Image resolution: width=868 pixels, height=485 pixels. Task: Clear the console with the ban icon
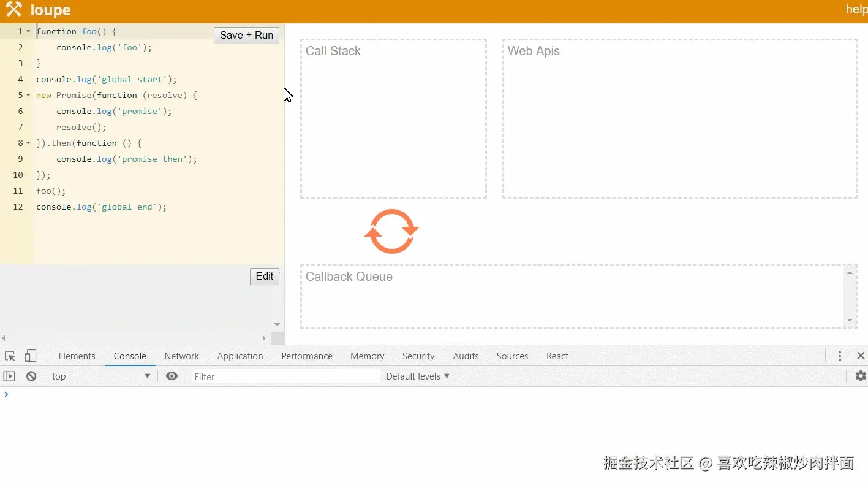[31, 376]
